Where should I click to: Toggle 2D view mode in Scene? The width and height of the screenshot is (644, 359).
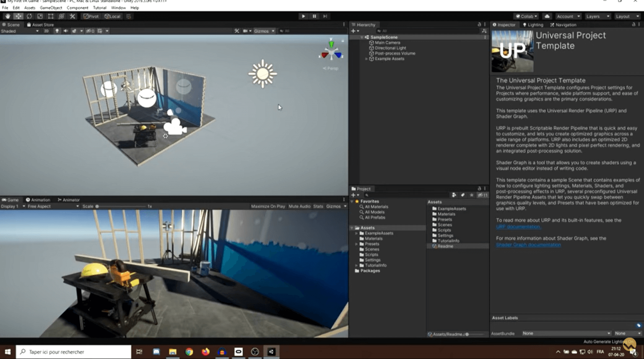pyautogui.click(x=46, y=31)
